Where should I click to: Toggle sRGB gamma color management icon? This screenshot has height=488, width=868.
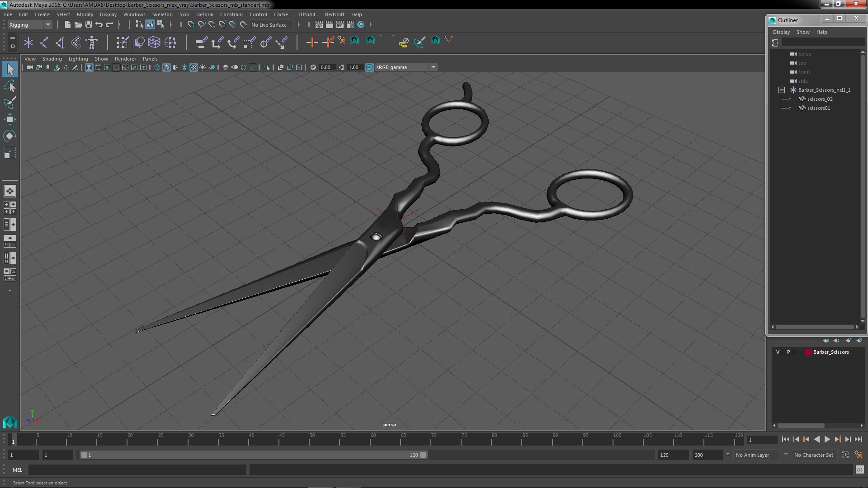[x=369, y=67]
